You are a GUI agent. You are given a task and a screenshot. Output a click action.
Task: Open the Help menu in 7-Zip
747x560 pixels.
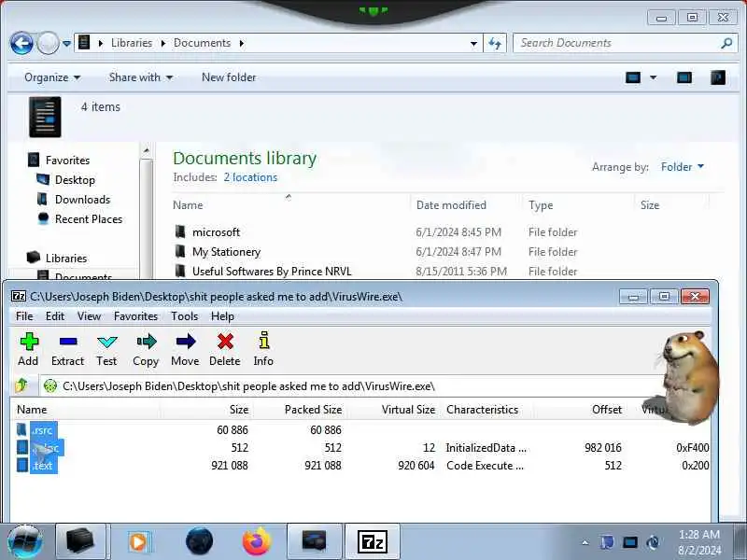click(222, 316)
